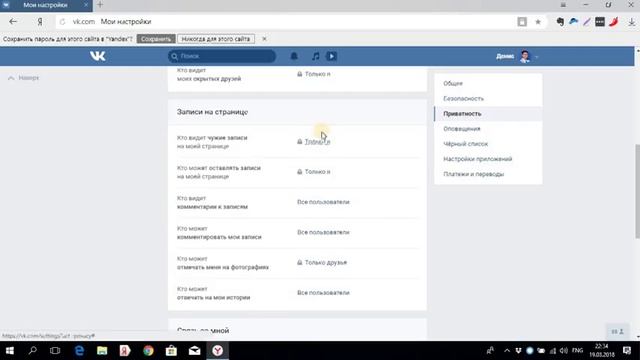Open the volume control in system tray

564,351
